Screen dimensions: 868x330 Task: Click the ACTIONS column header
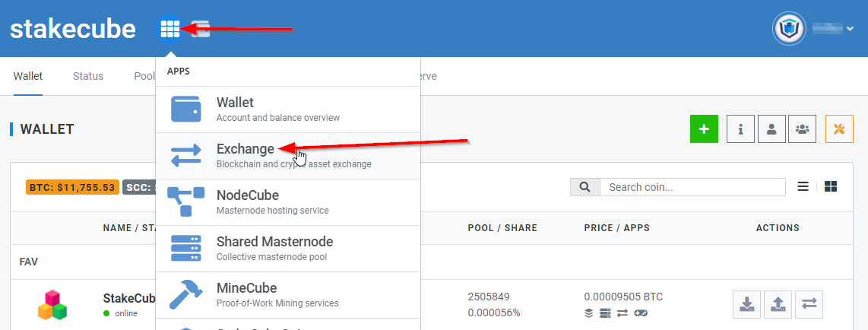[x=778, y=228]
